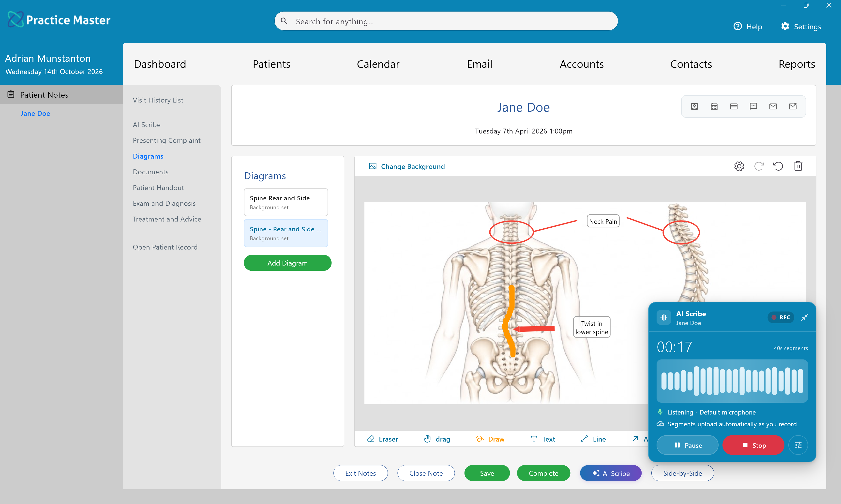841x504 pixels.
Task: Select the Text tool
Action: tap(543, 439)
